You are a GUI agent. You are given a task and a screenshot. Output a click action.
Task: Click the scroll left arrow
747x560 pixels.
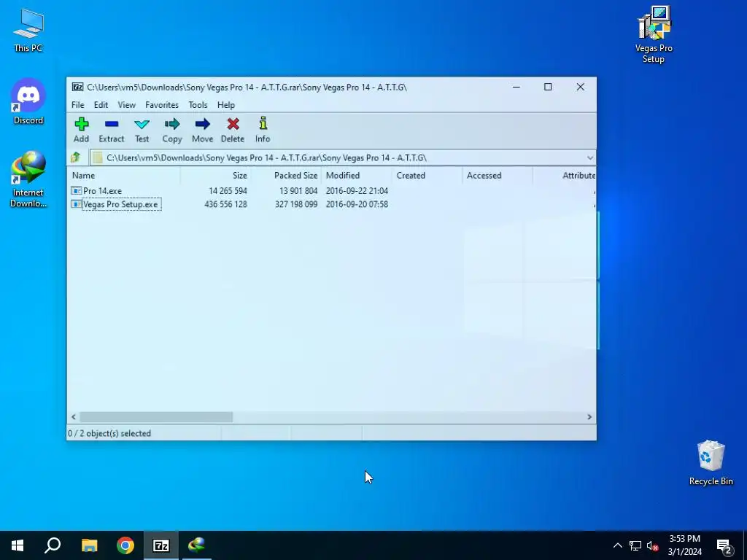tap(74, 416)
